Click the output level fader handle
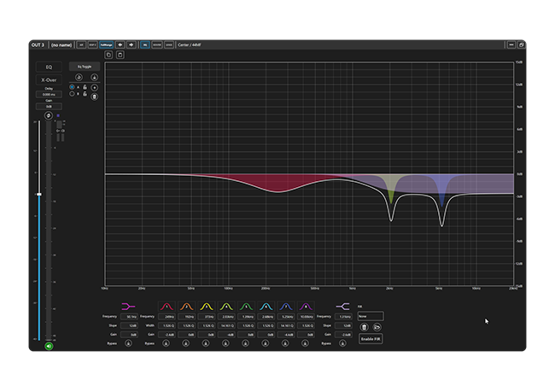This screenshot has width=555, height=392. pyautogui.click(x=39, y=195)
